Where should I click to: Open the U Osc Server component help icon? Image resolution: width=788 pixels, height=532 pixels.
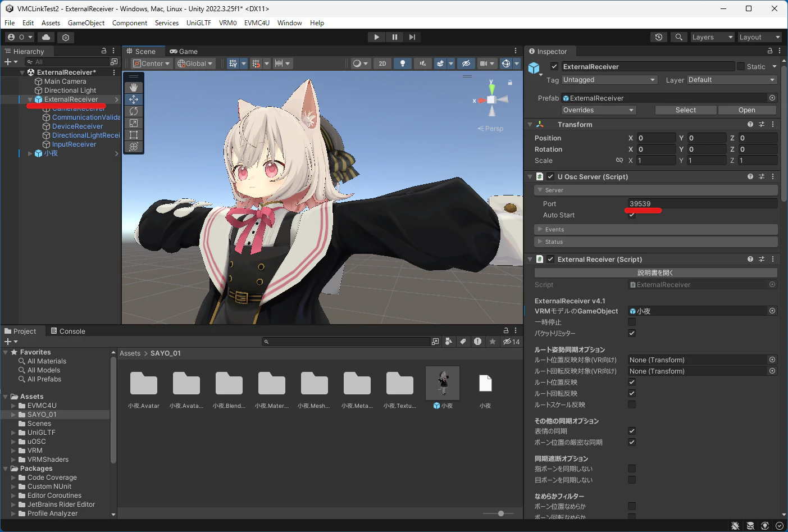[750, 176]
